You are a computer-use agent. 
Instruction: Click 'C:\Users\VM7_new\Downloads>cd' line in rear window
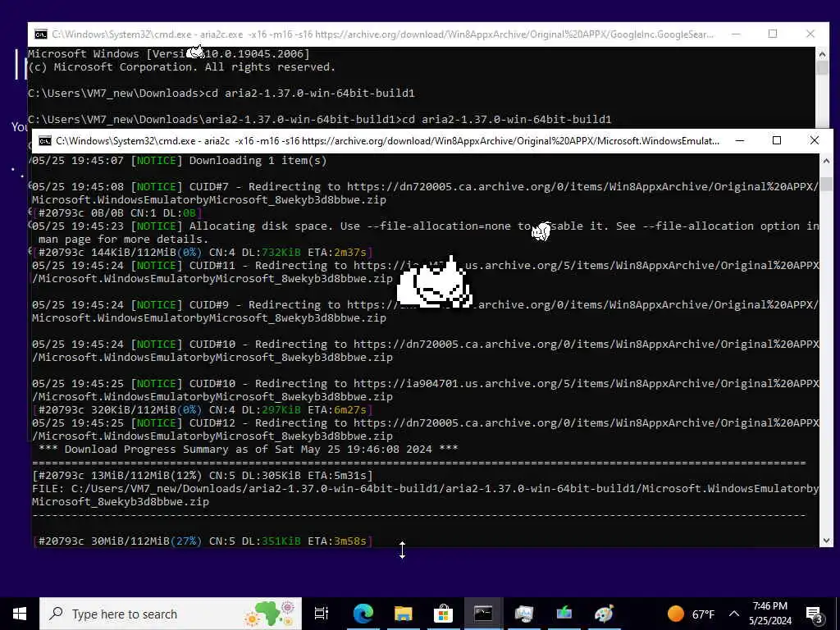(221, 94)
